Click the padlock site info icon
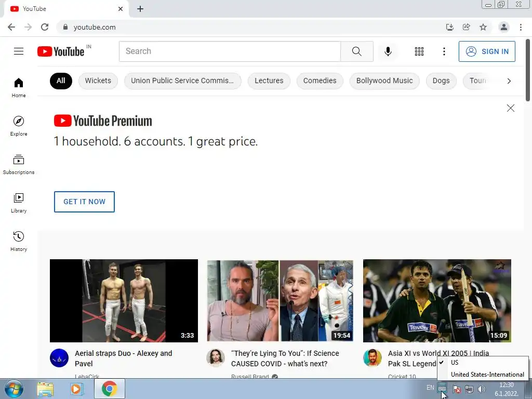The image size is (532, 399). click(65, 27)
